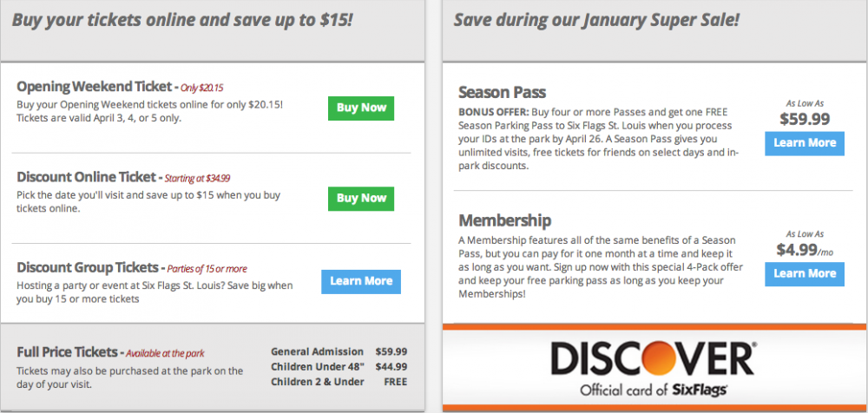Click Learn More for Discount Group Tickets
Image resolution: width=868 pixels, height=413 pixels.
pyautogui.click(x=361, y=281)
